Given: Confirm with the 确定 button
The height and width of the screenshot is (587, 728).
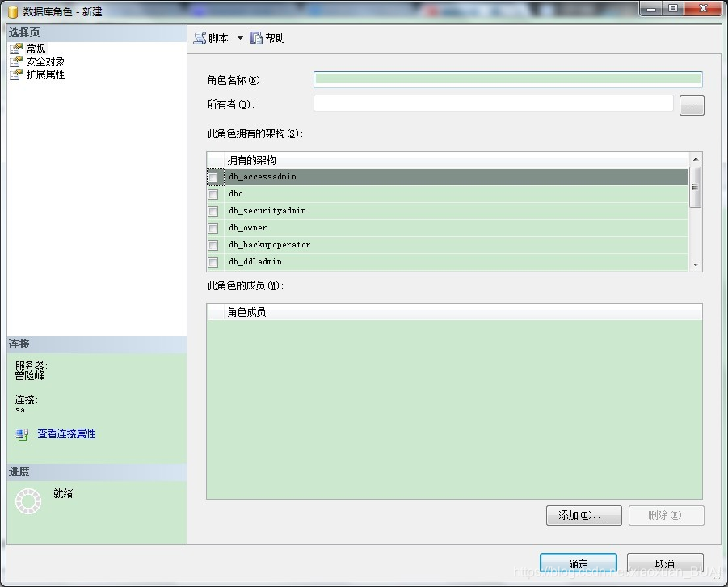Looking at the screenshot, I should tap(578, 564).
